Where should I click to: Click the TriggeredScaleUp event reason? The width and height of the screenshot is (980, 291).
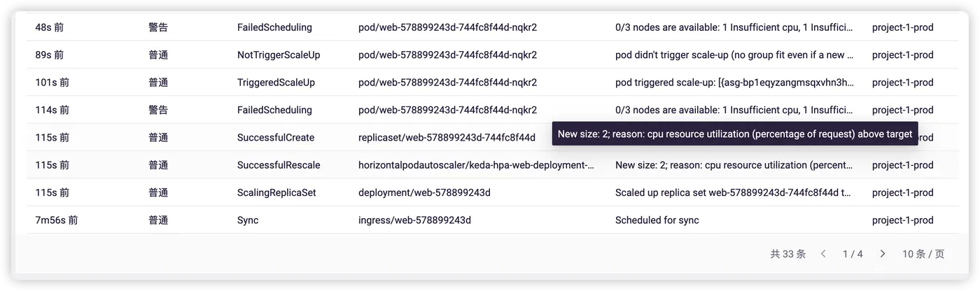(276, 83)
